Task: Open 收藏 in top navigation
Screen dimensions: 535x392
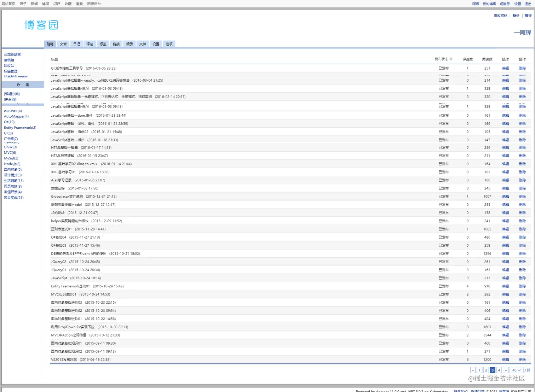Action: tap(68, 4)
